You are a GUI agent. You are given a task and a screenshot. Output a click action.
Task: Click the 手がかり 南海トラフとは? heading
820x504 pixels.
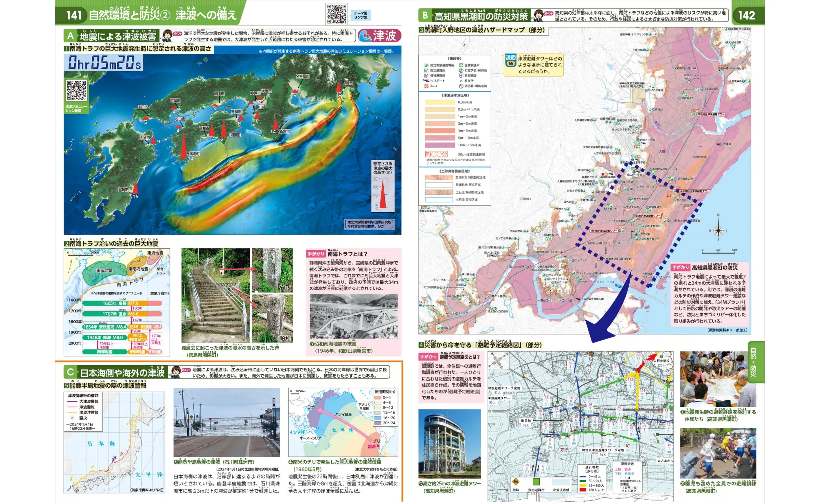337,254
